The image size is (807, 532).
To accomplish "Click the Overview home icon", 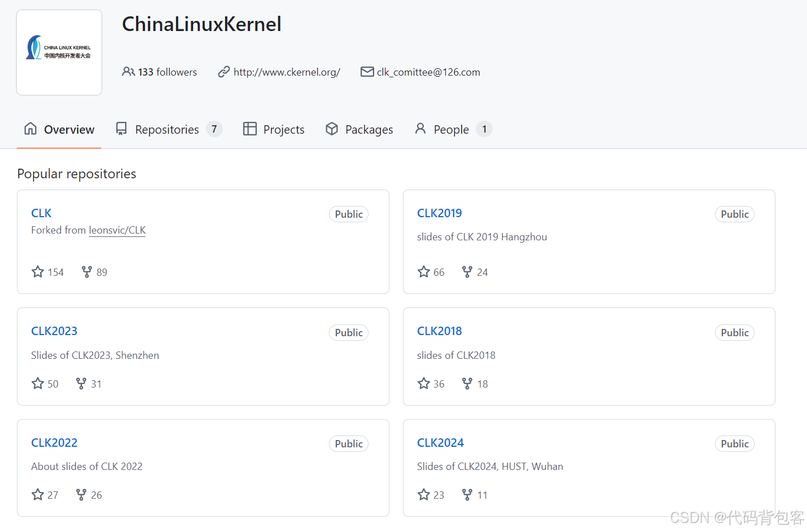I will [30, 129].
